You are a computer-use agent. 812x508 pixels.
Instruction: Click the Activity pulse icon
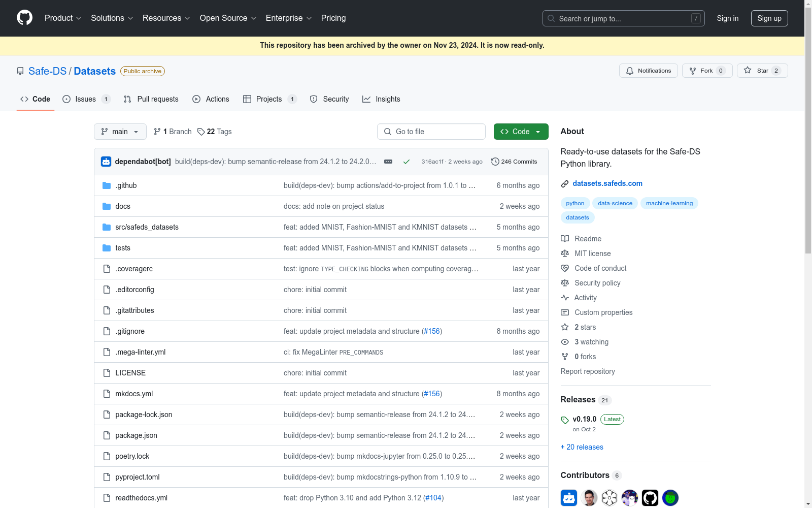565,298
